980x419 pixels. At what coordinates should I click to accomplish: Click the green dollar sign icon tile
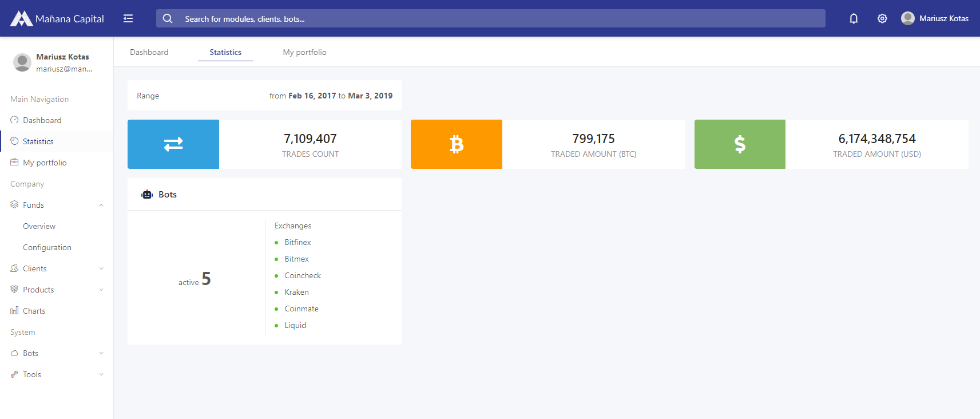[x=740, y=144]
